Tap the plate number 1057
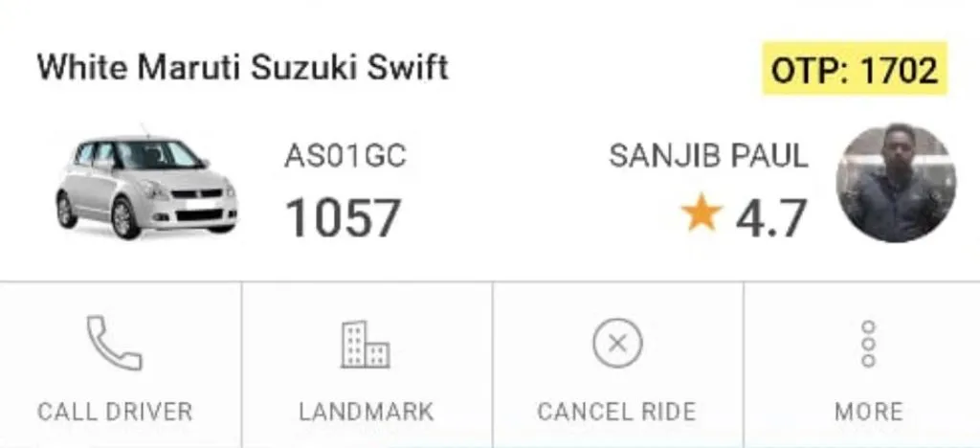 [343, 218]
